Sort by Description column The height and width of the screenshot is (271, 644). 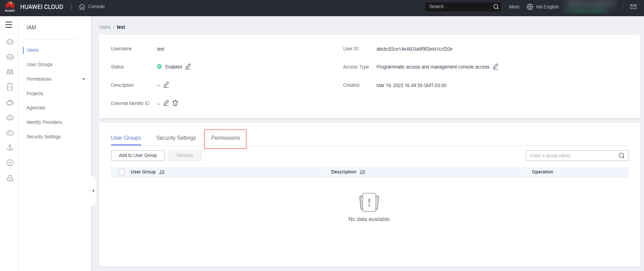363,172
